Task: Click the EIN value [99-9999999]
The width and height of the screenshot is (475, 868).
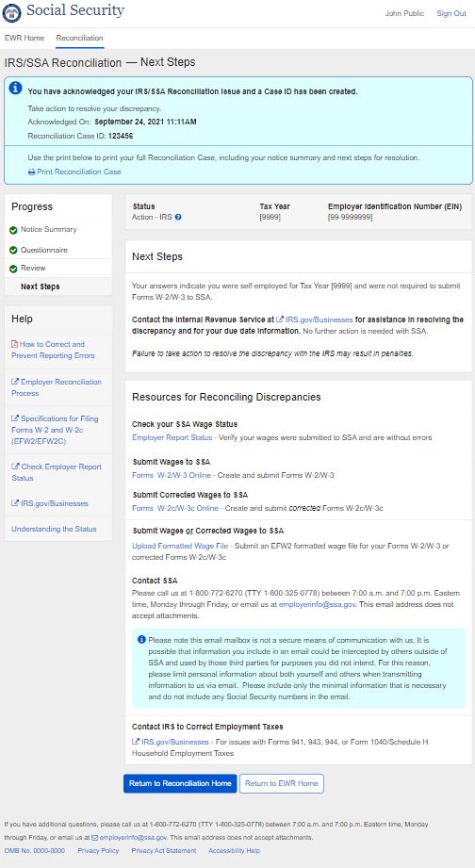Action: click(x=350, y=217)
